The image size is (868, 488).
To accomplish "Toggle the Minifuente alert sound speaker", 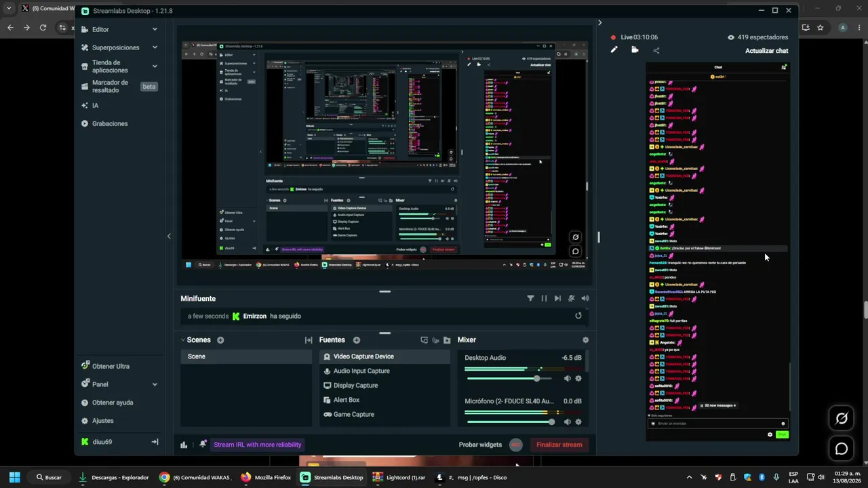I will click(x=585, y=298).
